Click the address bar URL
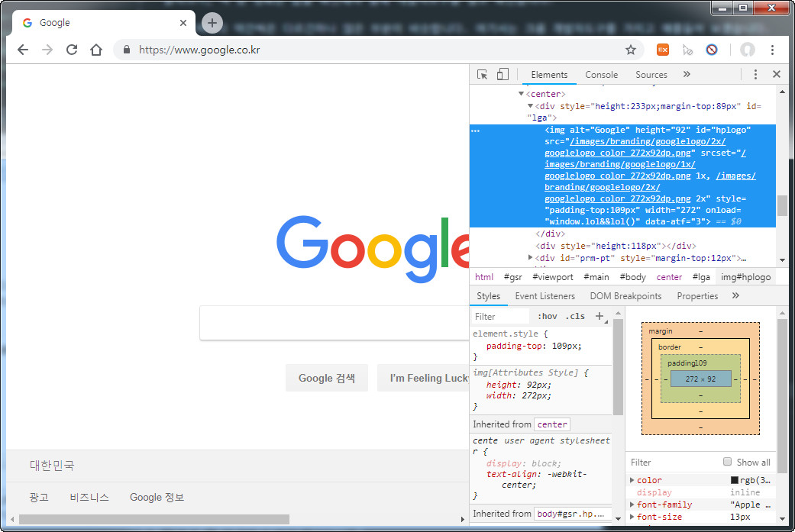Viewport: 795px width, 532px height. (199, 50)
